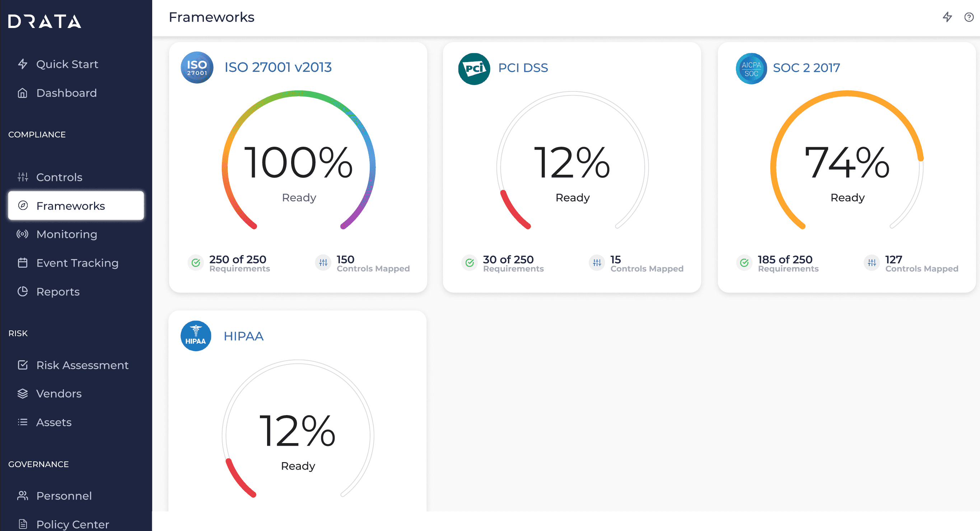Click the Reports pie chart sidebar icon
Viewport: 980px width, 531px height.
pyautogui.click(x=23, y=291)
